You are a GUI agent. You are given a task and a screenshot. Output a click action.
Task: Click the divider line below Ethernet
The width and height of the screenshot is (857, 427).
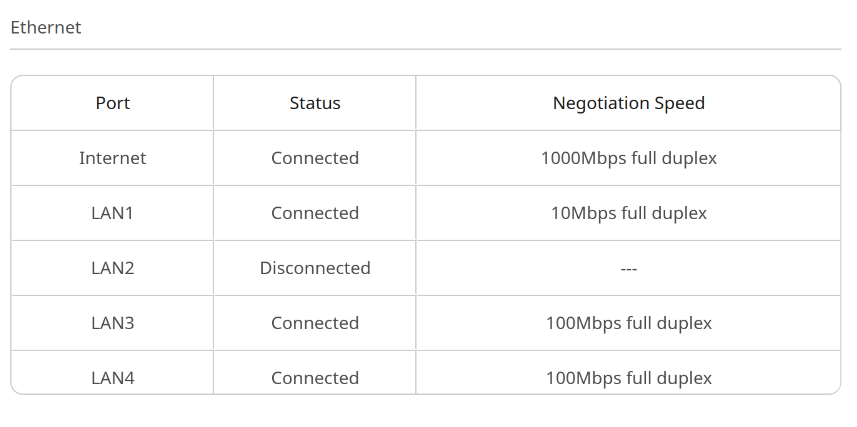(426, 49)
